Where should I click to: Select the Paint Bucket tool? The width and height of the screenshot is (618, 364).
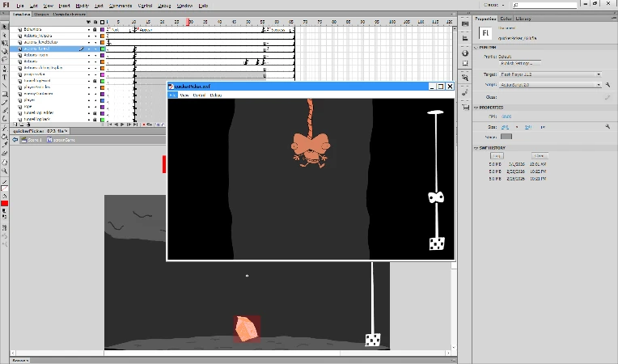pos(4,137)
